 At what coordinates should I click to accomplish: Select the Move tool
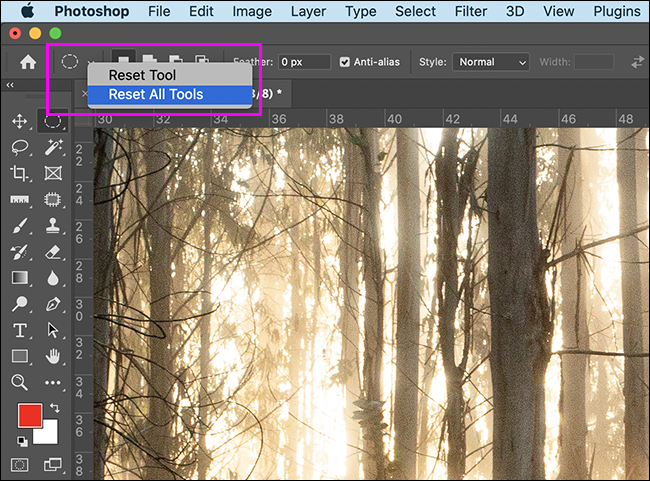click(19, 121)
